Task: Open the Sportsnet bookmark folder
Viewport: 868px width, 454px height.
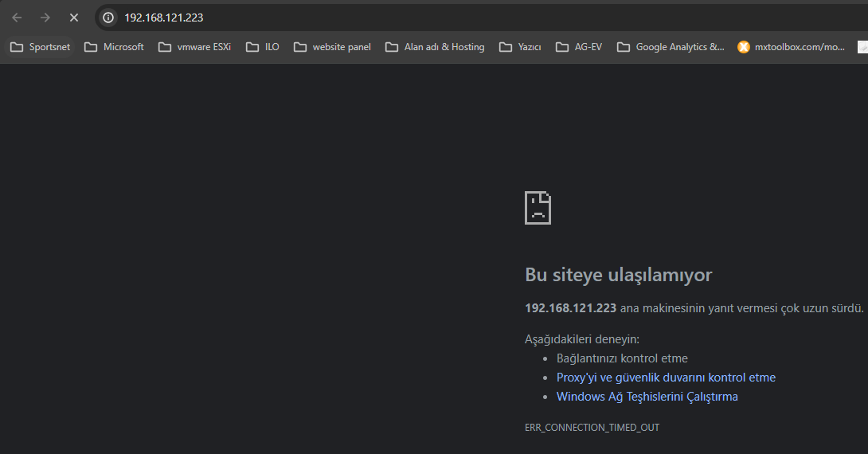Action: [41, 47]
